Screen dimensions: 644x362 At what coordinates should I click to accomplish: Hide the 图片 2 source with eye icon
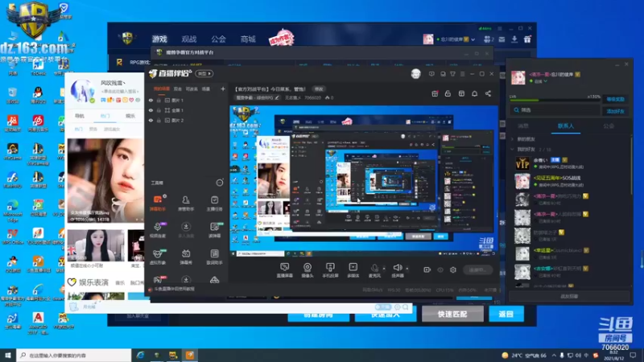[151, 120]
